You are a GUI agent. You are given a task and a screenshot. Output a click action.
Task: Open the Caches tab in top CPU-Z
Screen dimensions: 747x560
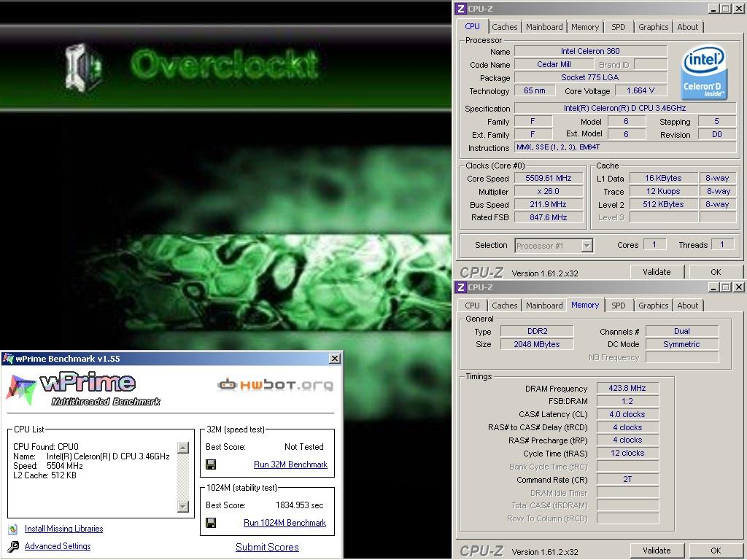point(505,27)
